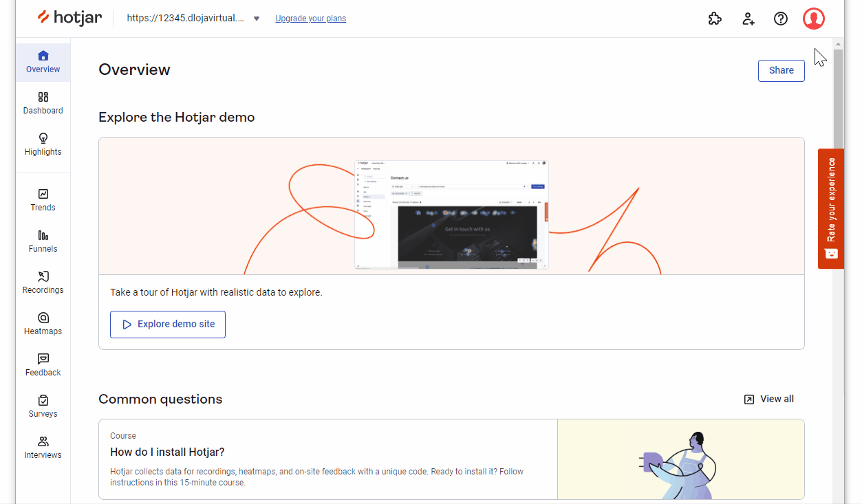Click the scrollbar up arrow
862x504 pixels.
point(838,44)
